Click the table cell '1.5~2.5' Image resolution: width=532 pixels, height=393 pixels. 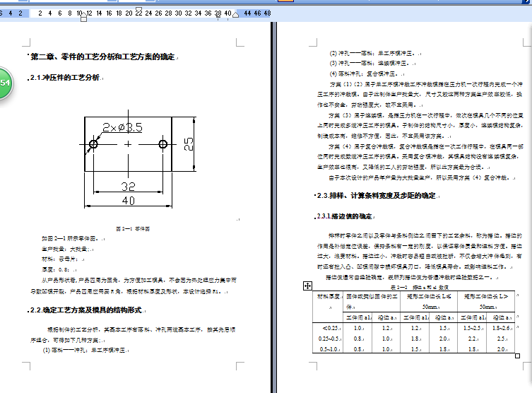[x=472, y=328]
